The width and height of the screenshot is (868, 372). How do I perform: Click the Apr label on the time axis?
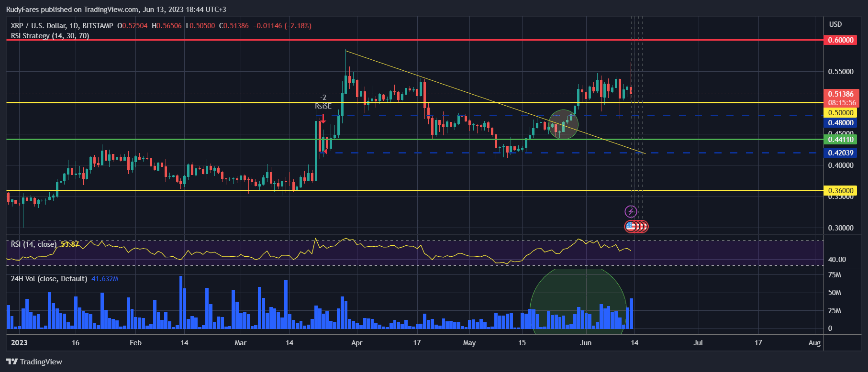point(356,343)
